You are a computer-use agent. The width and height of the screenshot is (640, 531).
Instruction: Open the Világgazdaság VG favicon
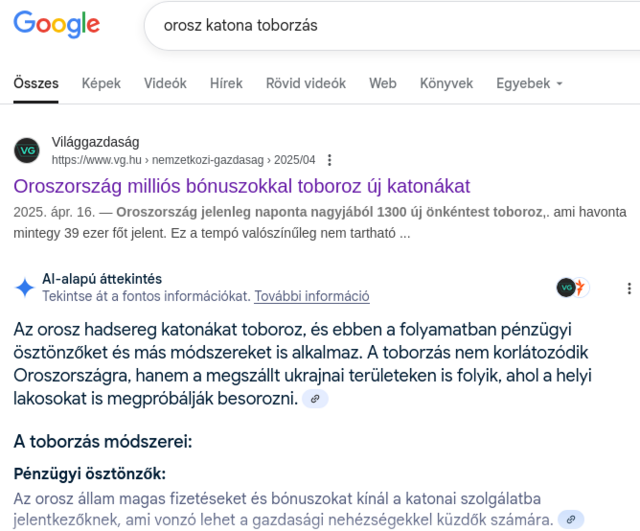27,151
